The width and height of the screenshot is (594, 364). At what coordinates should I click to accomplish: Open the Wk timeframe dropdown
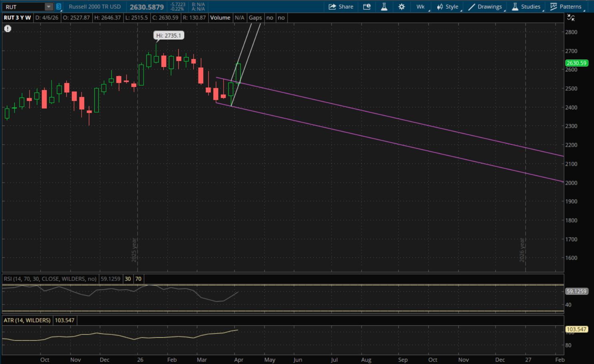coord(420,7)
